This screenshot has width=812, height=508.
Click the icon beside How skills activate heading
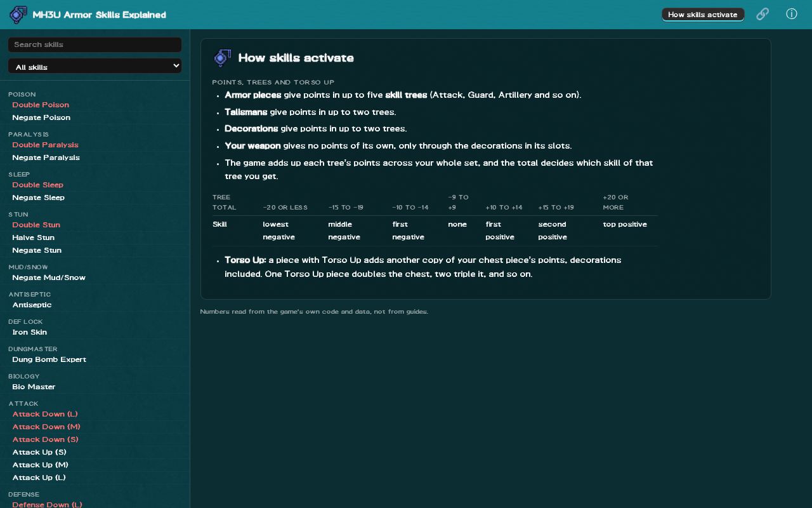pos(222,58)
